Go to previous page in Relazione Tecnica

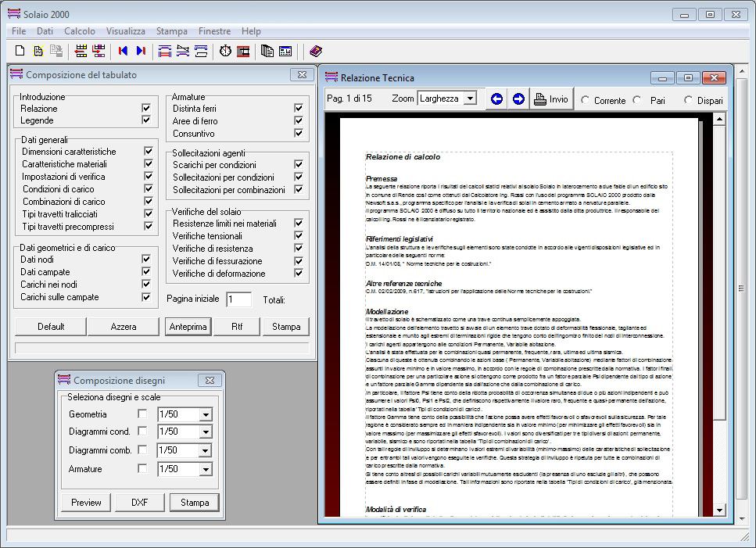(496, 98)
